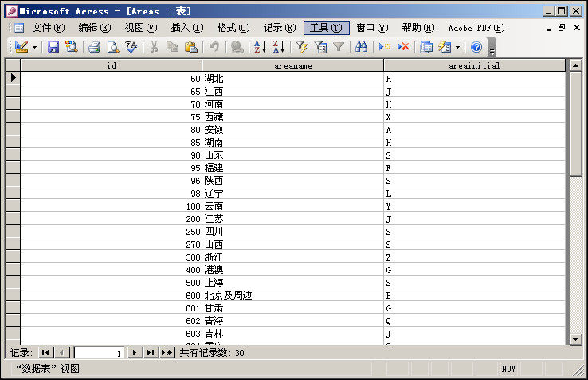Save the table with floppy icon

click(x=53, y=47)
